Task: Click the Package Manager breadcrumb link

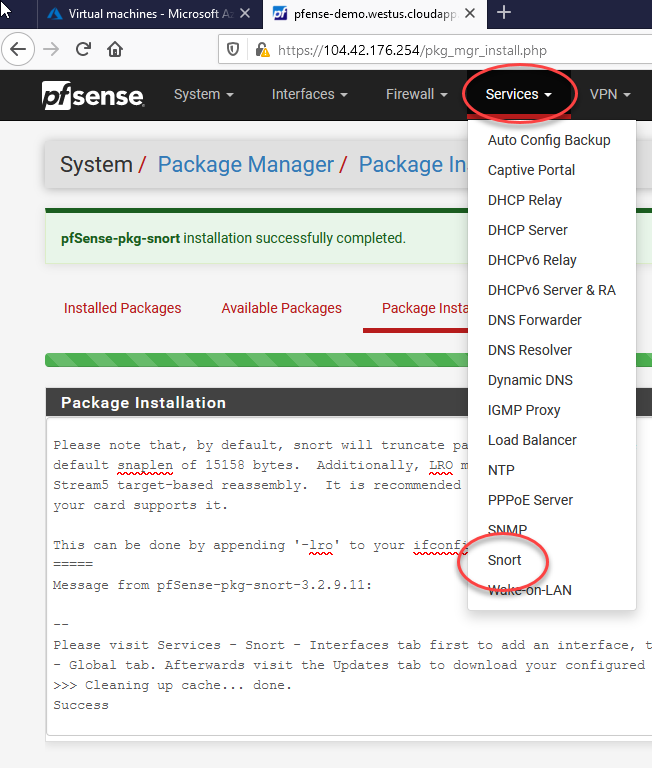Action: (x=245, y=165)
